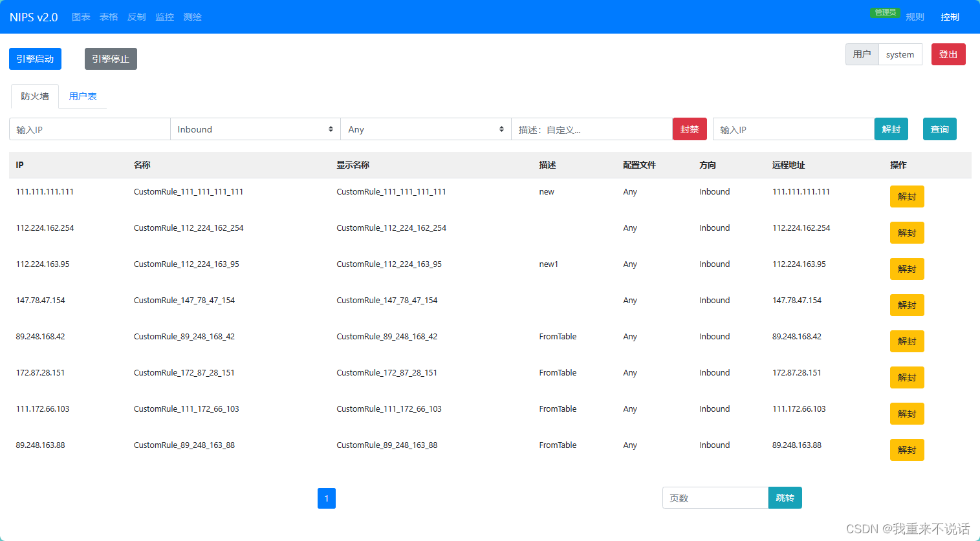Image resolution: width=980 pixels, height=541 pixels.
Task: Click the 查询 query button
Action: tap(939, 129)
